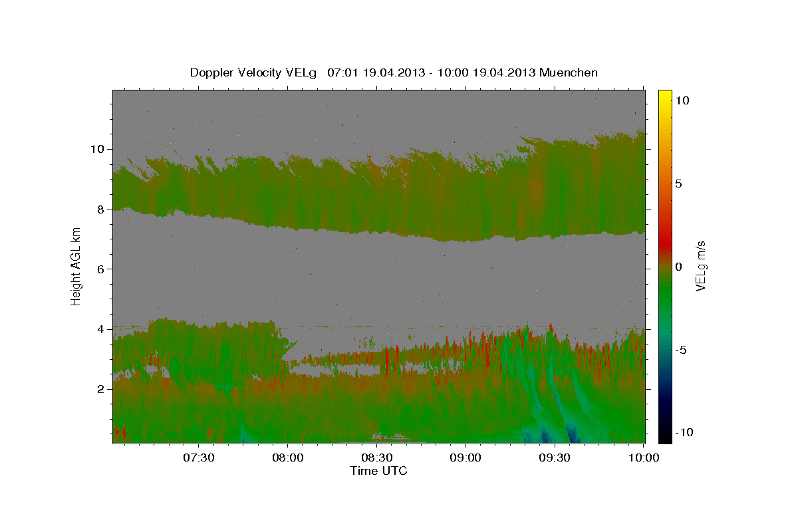
Task: Click the 08:30 time tick label
Action: pos(376,458)
